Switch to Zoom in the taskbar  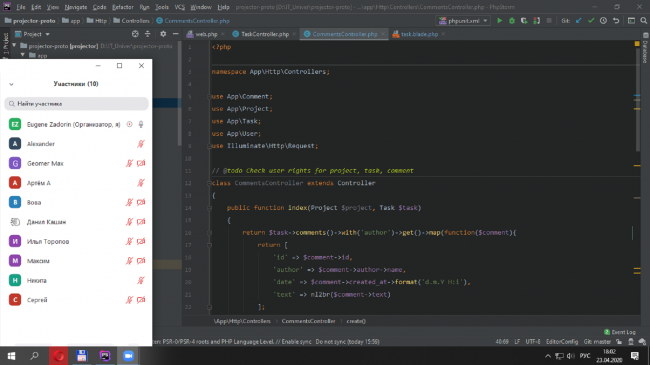128,356
